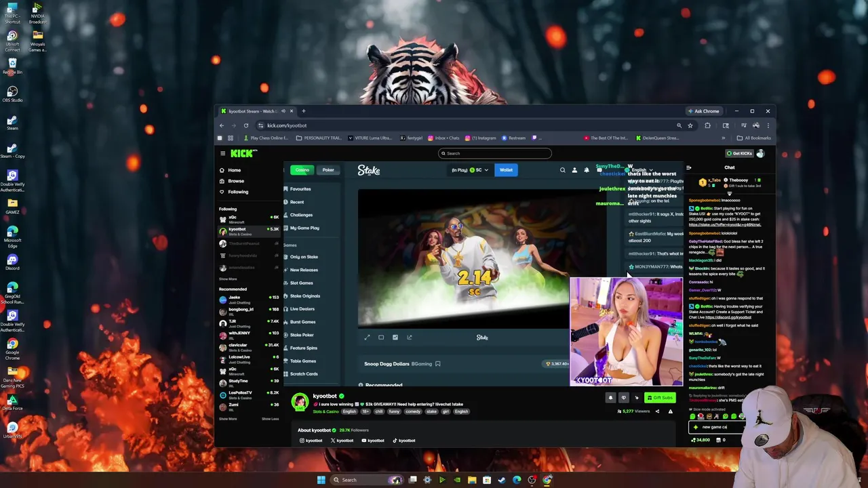The image size is (868, 488).
Task: Open Scratch Cards category
Action: [303, 374]
